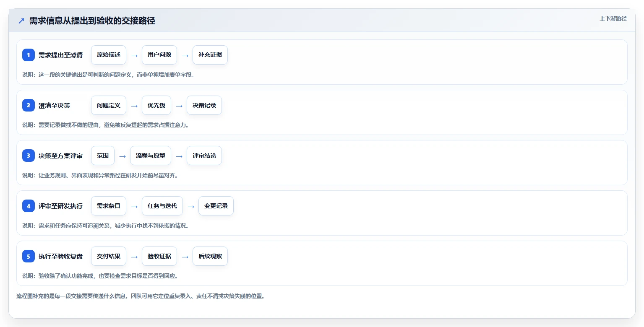Select the 流程与原型 chip
Viewport: 644px width, 327px height.
click(151, 156)
